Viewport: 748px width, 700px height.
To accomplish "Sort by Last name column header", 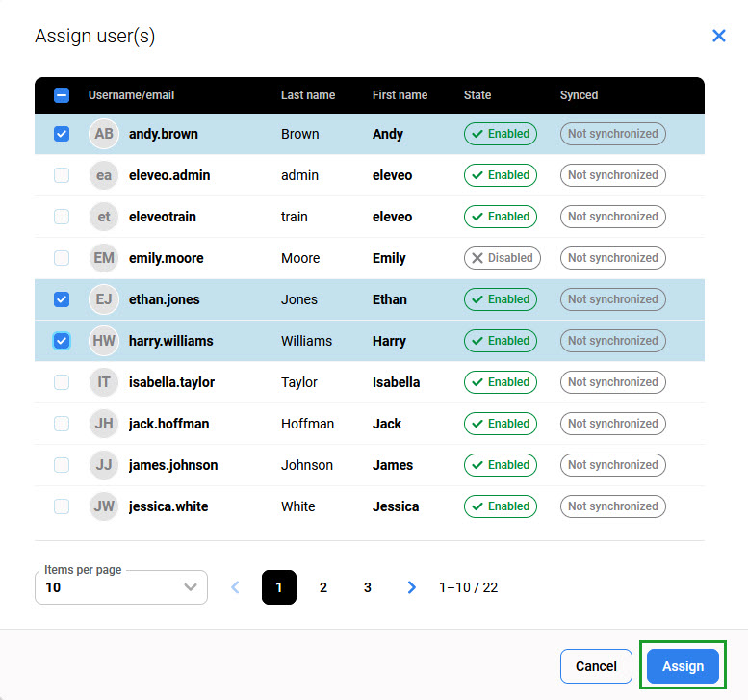I will click(308, 95).
